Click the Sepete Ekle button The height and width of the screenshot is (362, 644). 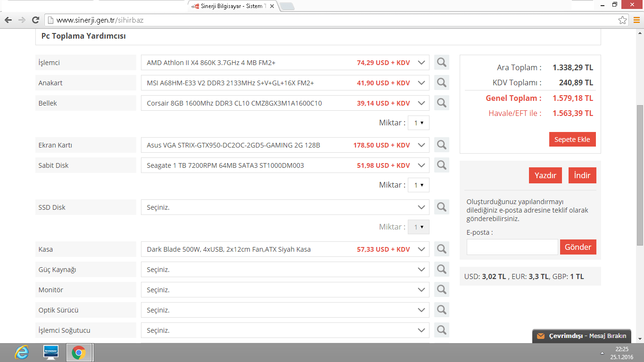[x=572, y=140]
